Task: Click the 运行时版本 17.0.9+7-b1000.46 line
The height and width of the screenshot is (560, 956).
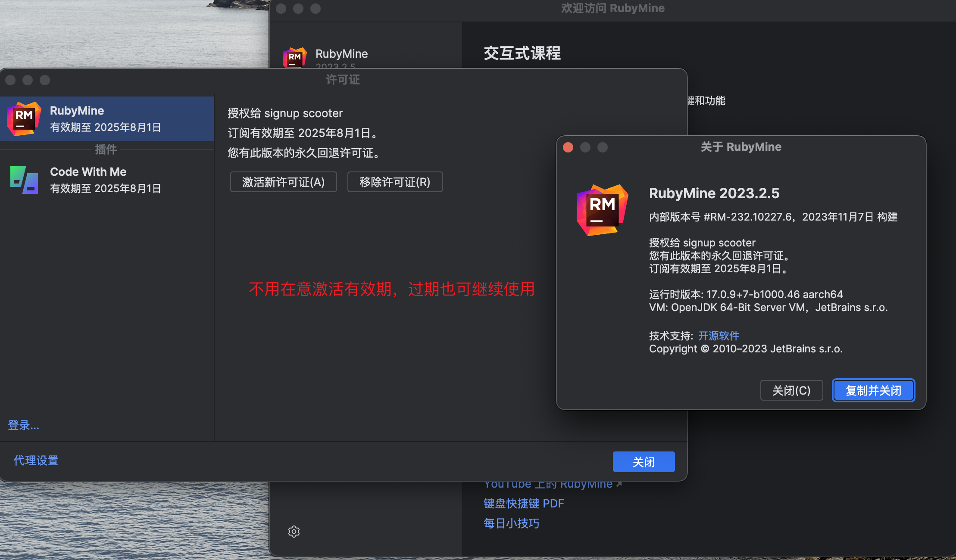Action: click(746, 294)
